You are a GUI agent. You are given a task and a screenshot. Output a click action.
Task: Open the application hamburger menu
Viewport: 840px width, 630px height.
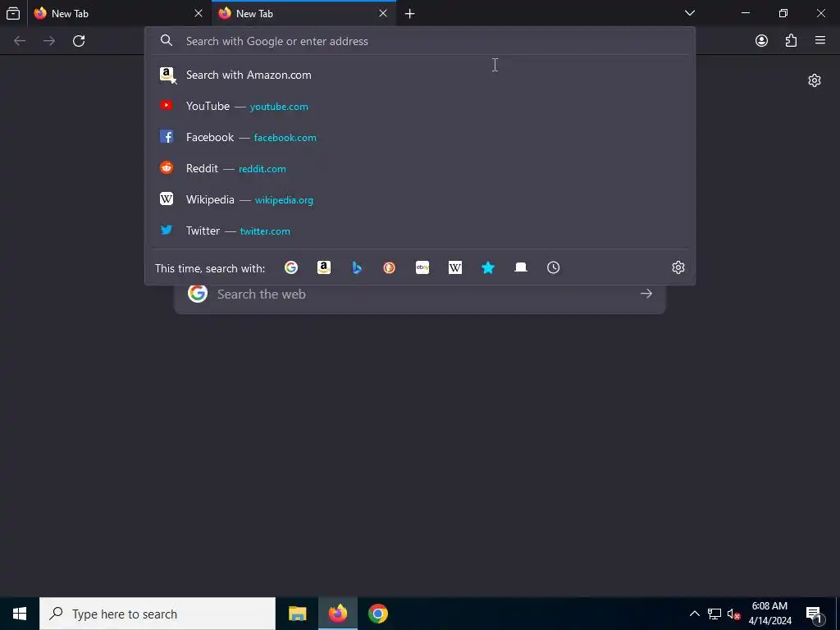click(x=820, y=40)
